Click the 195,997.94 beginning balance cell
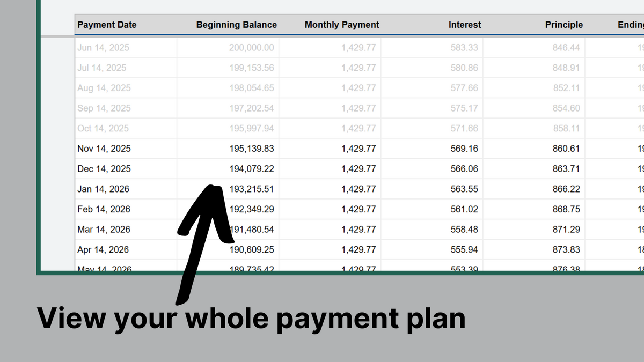Image resolution: width=644 pixels, height=362 pixels. coord(228,129)
